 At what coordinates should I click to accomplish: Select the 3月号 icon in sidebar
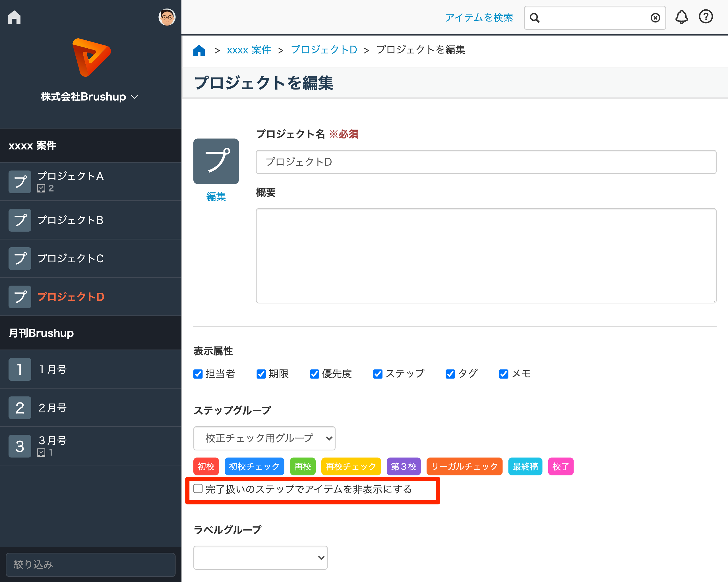click(20, 446)
